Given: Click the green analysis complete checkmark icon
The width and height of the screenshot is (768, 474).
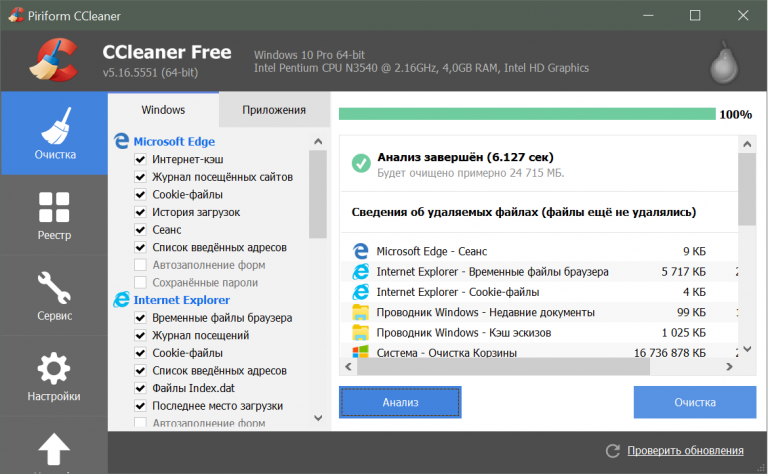Looking at the screenshot, I should (361, 163).
